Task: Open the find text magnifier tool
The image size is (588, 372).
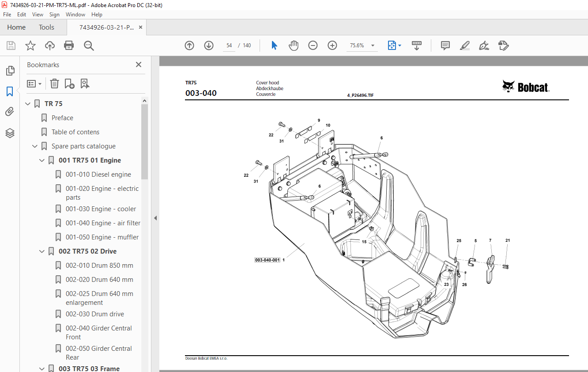Action: tap(89, 46)
